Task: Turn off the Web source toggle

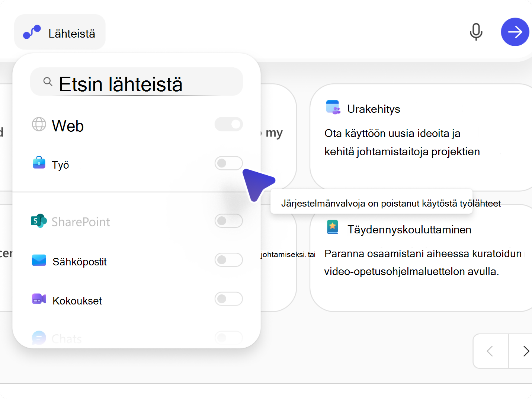Action: pos(229,124)
